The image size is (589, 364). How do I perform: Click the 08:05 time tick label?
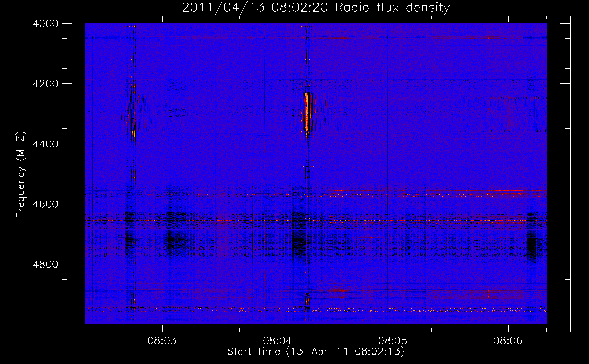click(393, 341)
